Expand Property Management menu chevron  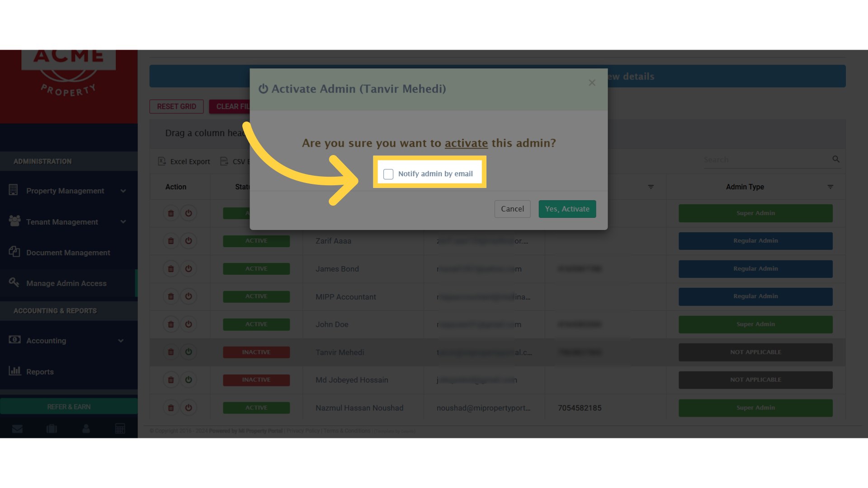pyautogui.click(x=123, y=191)
